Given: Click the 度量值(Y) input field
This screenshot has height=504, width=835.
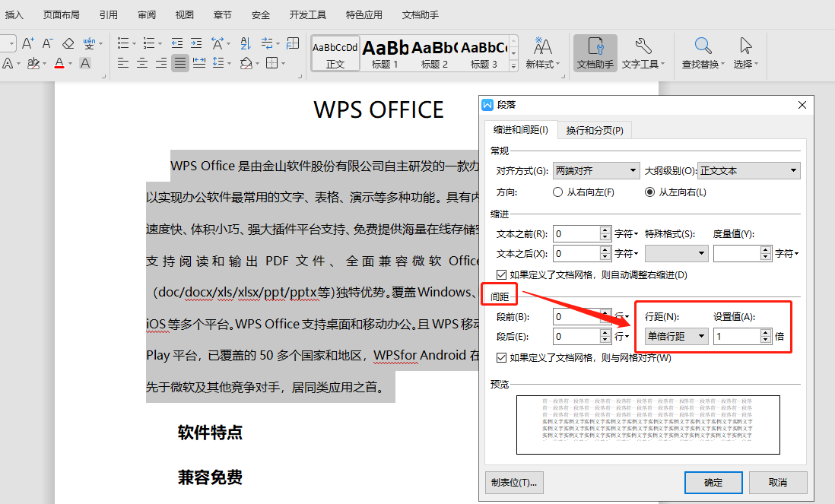Looking at the screenshot, I should tap(738, 254).
